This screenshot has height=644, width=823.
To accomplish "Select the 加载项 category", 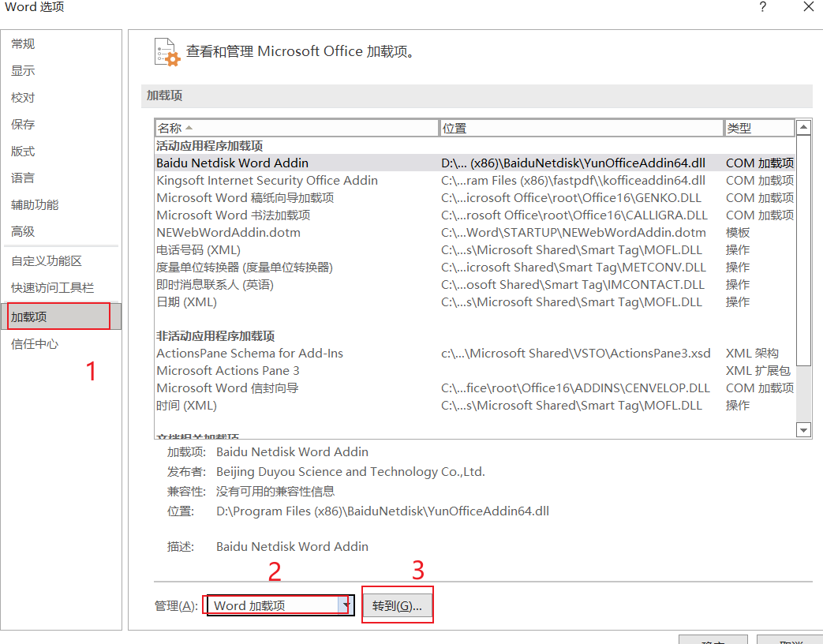I will click(x=61, y=316).
